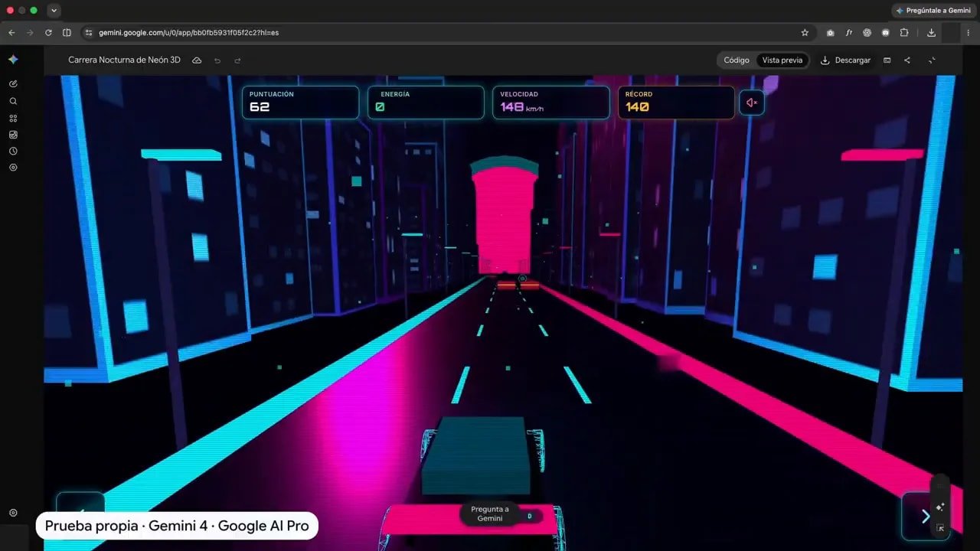This screenshot has height=551, width=980.
Task: Click the RÉCORD value panel
Action: 676,103
